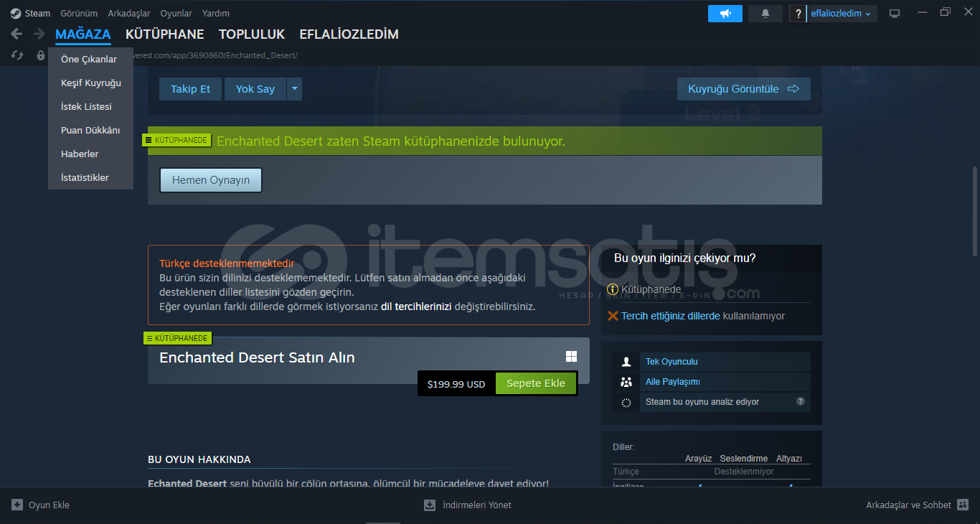Click the analysis spinner icon

tap(626, 403)
